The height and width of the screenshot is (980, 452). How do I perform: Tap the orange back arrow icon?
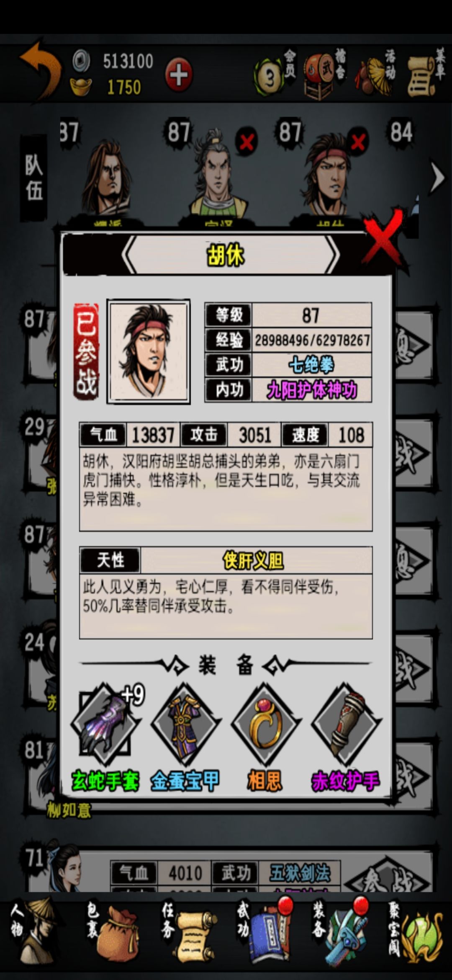point(40,70)
